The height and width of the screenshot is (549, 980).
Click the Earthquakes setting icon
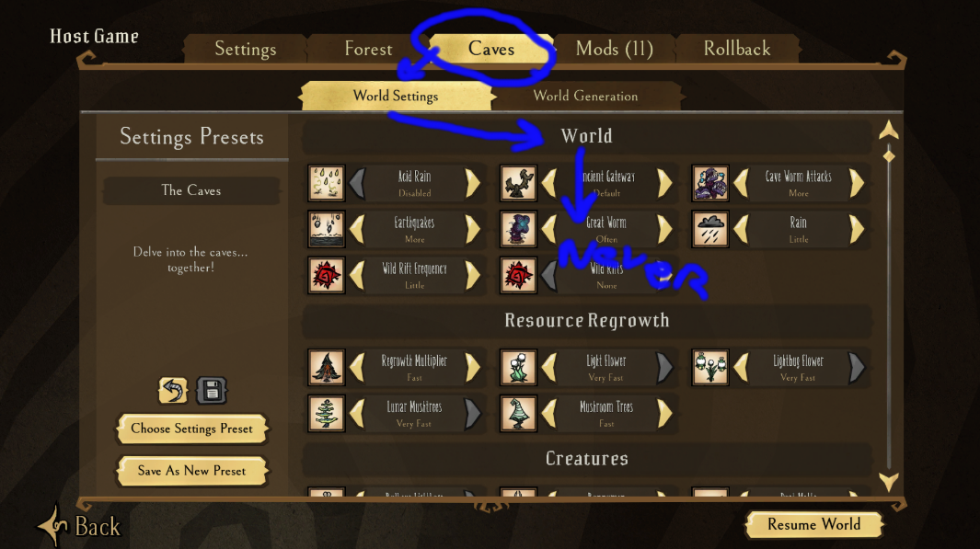click(x=327, y=229)
